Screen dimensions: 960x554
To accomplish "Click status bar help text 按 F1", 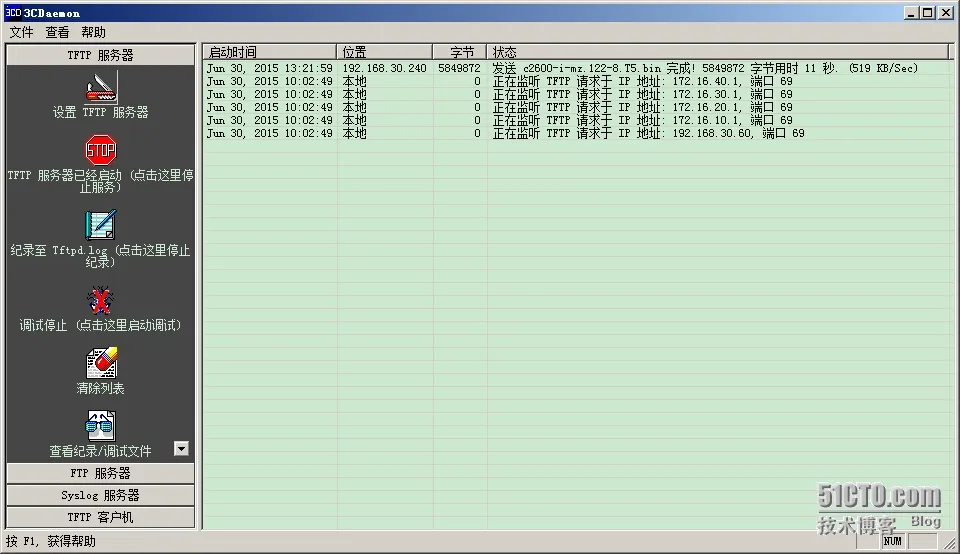I will (51, 541).
